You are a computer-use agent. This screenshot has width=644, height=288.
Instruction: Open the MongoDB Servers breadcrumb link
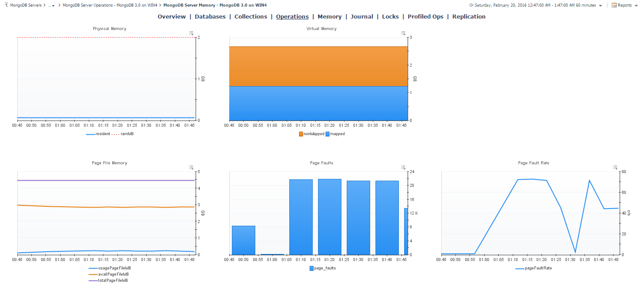click(26, 5)
